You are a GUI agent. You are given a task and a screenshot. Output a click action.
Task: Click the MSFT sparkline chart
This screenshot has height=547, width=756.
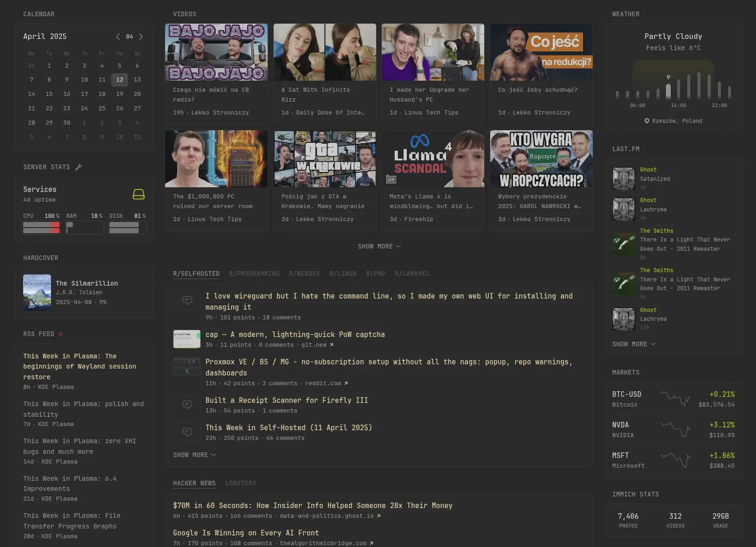coord(675,460)
